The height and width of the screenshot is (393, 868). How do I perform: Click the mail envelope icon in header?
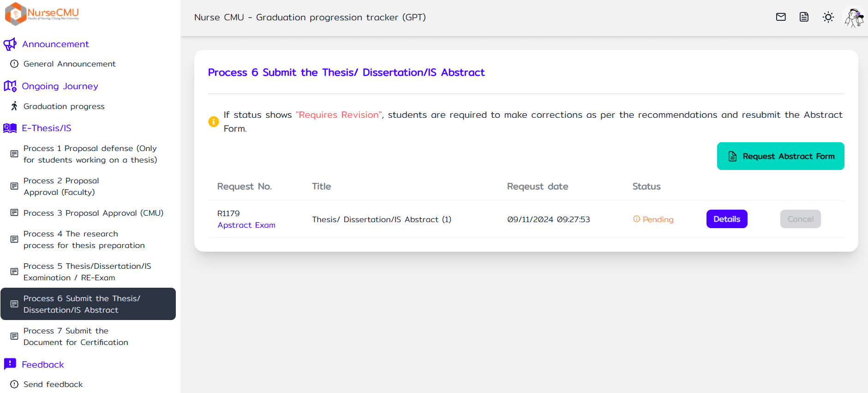781,17
